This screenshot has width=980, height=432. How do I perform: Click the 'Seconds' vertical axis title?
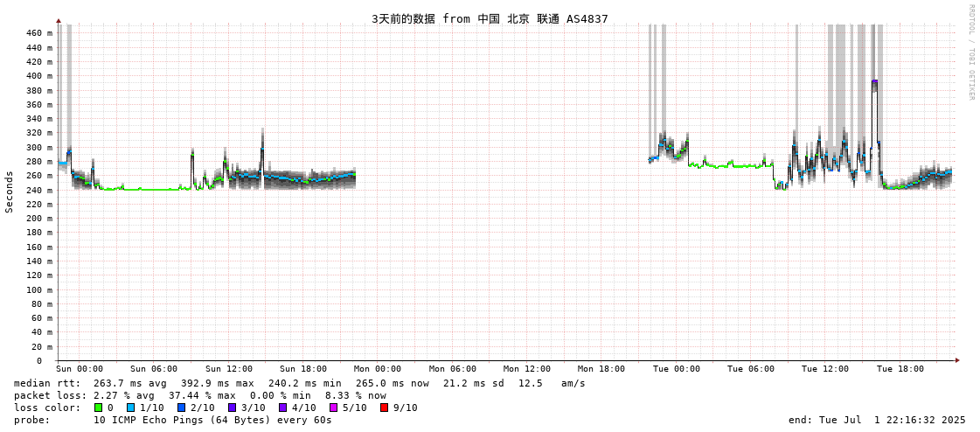point(10,192)
